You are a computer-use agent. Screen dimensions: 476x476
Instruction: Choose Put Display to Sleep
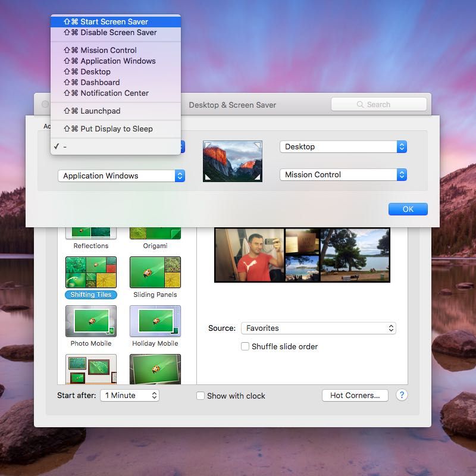click(115, 129)
